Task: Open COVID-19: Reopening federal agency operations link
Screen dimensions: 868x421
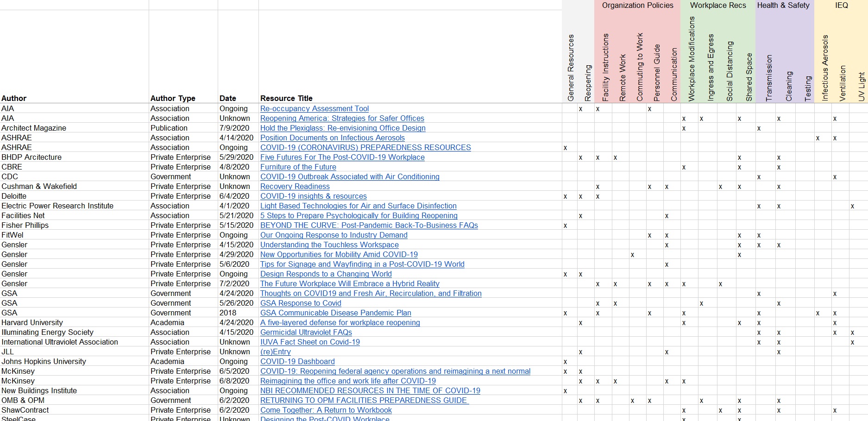Action: 396,371
